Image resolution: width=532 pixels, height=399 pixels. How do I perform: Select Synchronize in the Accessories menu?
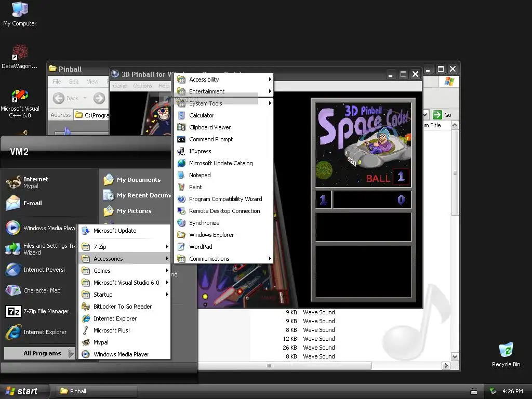[x=224, y=223]
